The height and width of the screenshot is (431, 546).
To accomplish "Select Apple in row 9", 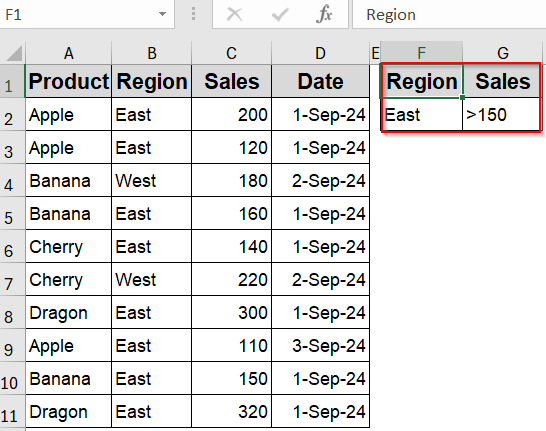I will [69, 345].
